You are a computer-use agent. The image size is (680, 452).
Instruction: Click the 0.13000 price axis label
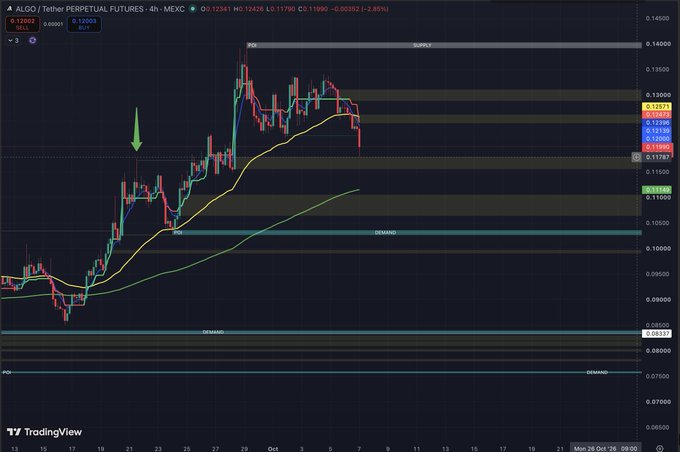657,95
